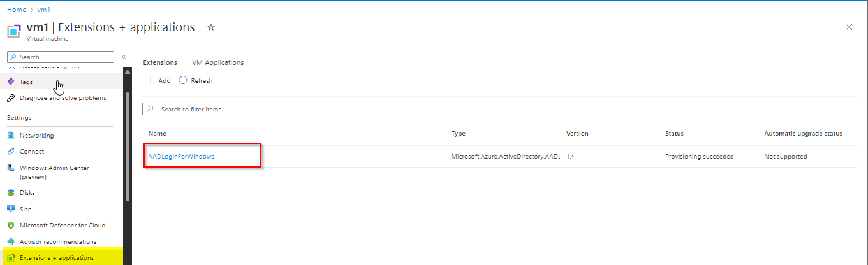
Task: Open Microsoft Defender for Cloud
Action: coord(63,226)
